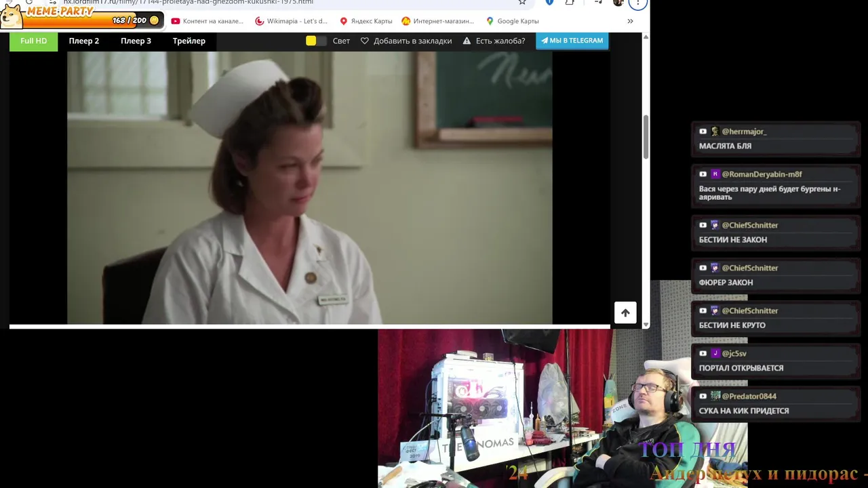Click the Meme Party coin counter
Image resolution: width=868 pixels, height=488 pixels.
click(x=136, y=20)
